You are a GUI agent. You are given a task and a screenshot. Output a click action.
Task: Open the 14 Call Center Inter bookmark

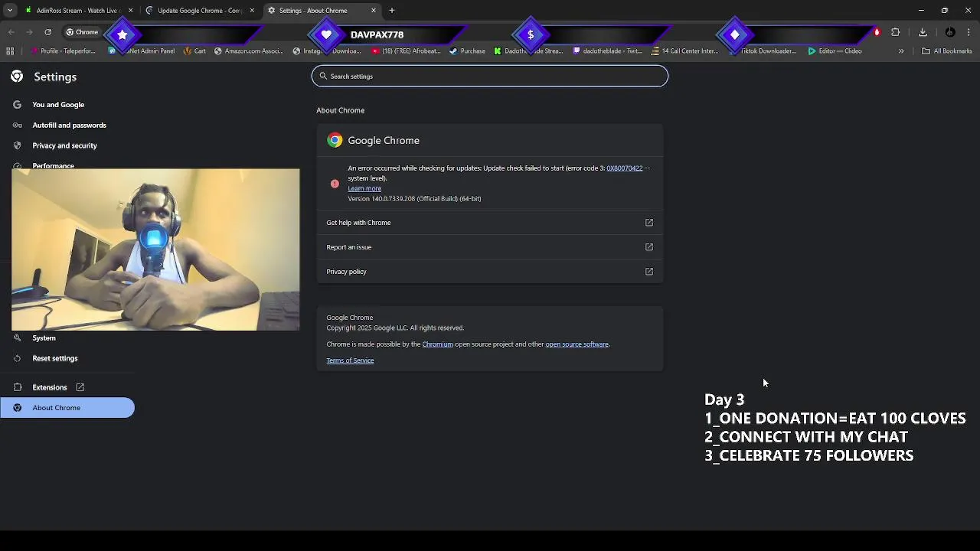point(685,51)
